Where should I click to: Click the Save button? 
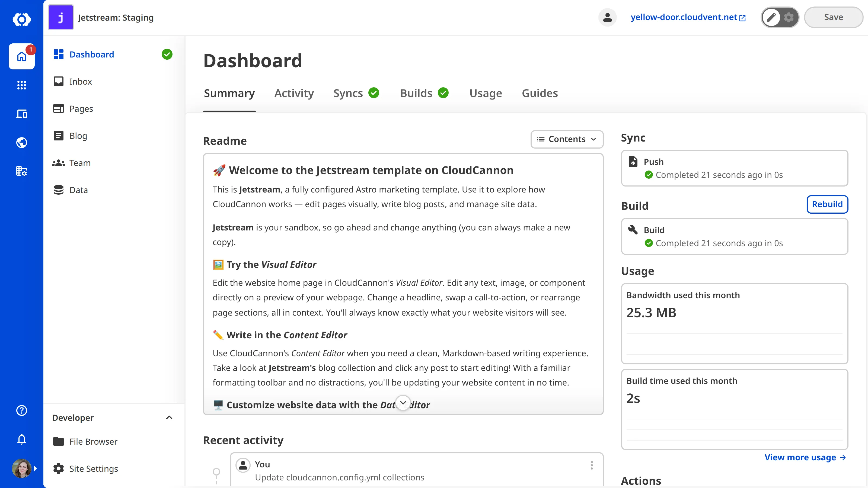click(x=833, y=17)
